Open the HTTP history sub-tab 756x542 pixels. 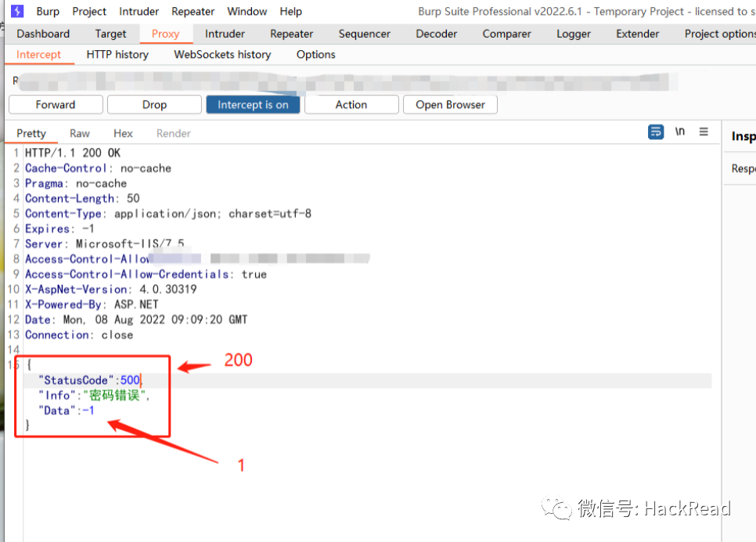[117, 55]
